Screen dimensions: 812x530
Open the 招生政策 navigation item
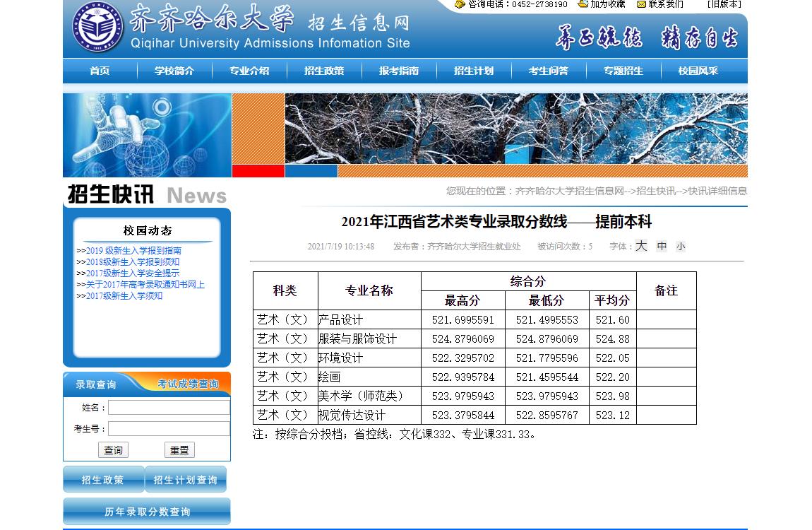(323, 71)
